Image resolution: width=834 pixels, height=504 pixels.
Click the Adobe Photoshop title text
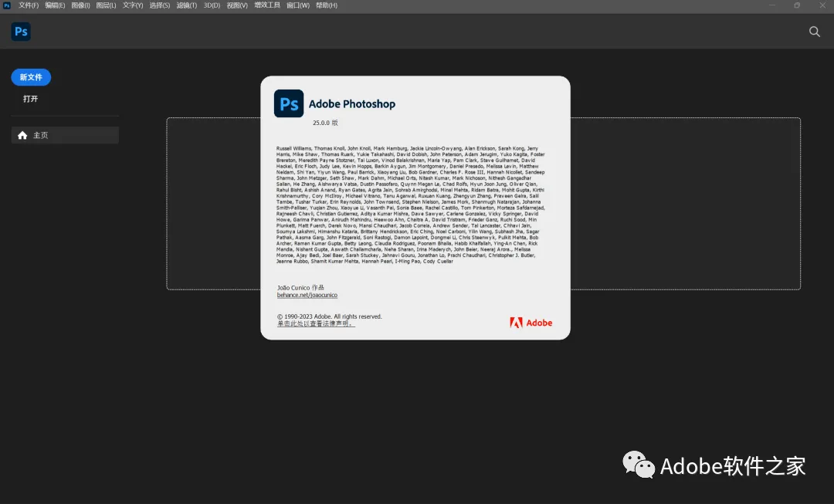click(351, 104)
